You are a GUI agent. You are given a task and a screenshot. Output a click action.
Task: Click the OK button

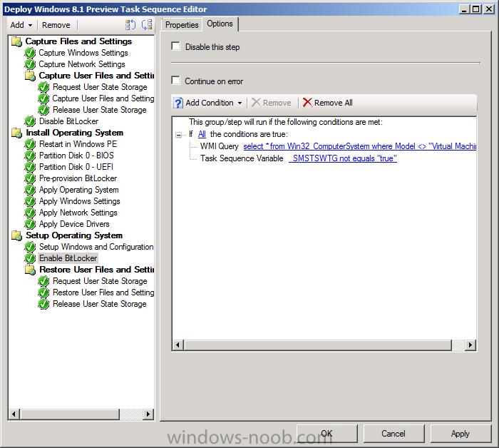[326, 433]
